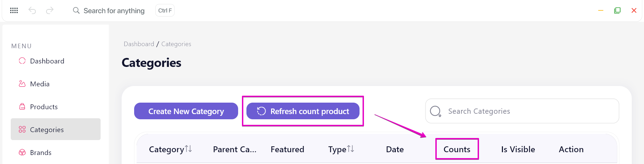Click the Create New Category button

186,111
